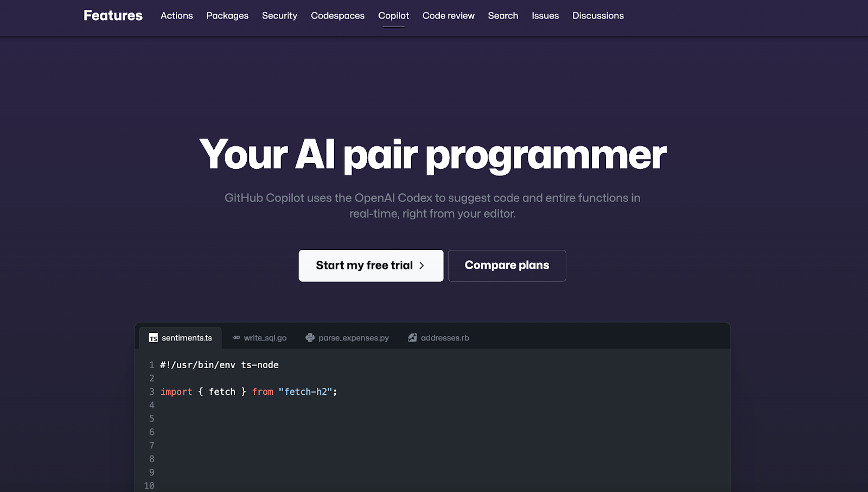Switch to the write_sql.go tab
The width and height of the screenshot is (868, 492).
[259, 338]
